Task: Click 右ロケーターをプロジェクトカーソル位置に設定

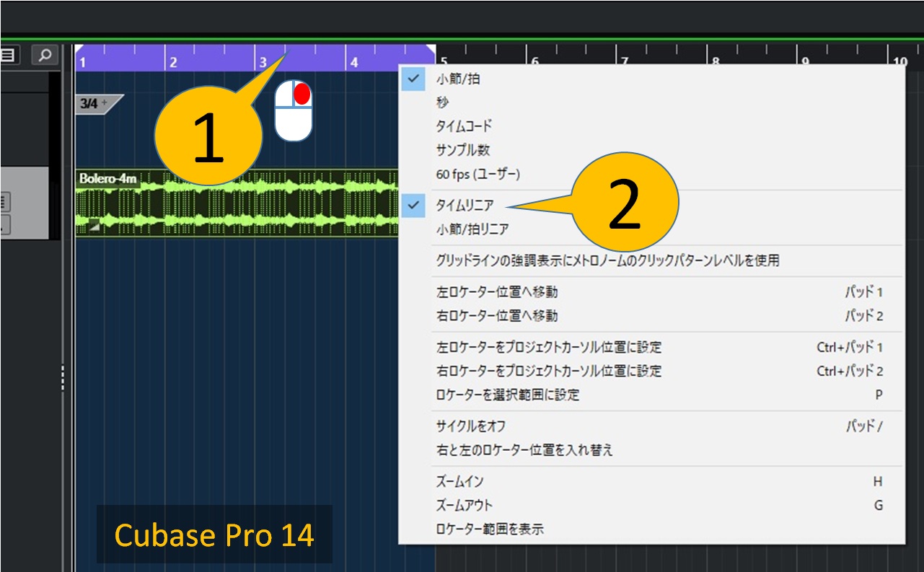Action: pyautogui.click(x=548, y=371)
